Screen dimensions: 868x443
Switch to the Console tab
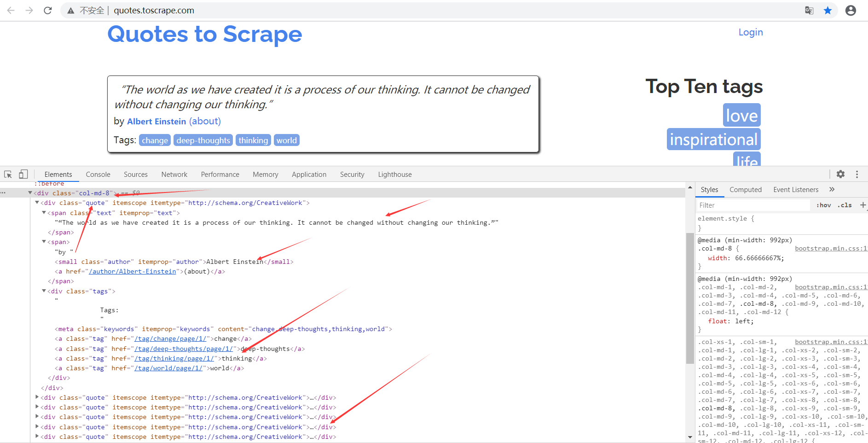point(98,175)
